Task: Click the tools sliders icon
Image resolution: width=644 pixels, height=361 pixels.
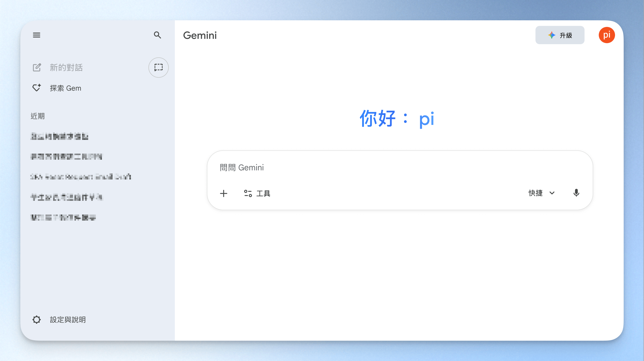Action: point(248,193)
